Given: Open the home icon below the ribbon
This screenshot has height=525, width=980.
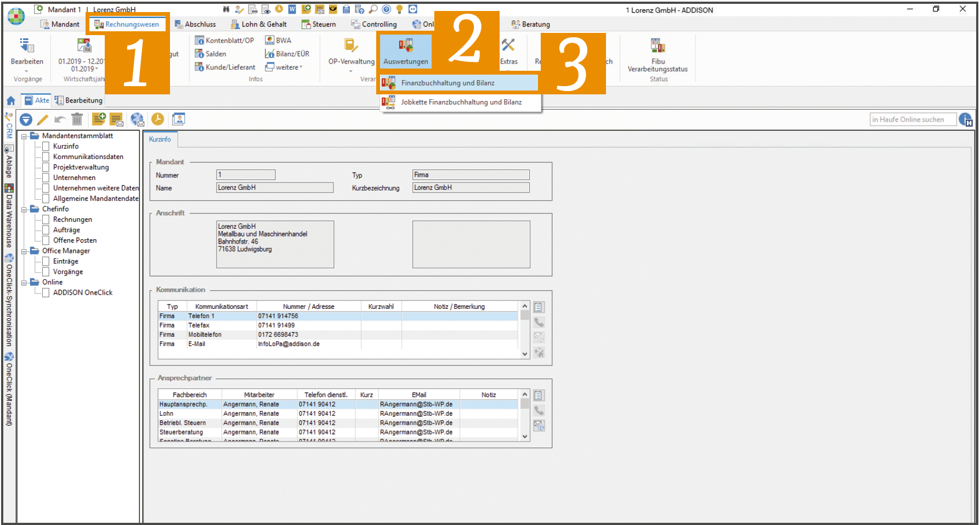Looking at the screenshot, I should pyautogui.click(x=10, y=100).
